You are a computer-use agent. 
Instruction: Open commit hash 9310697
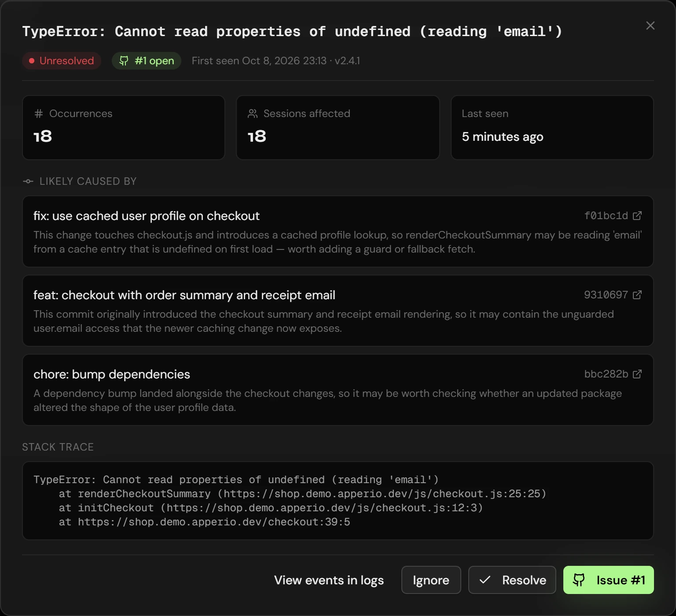[x=606, y=295]
